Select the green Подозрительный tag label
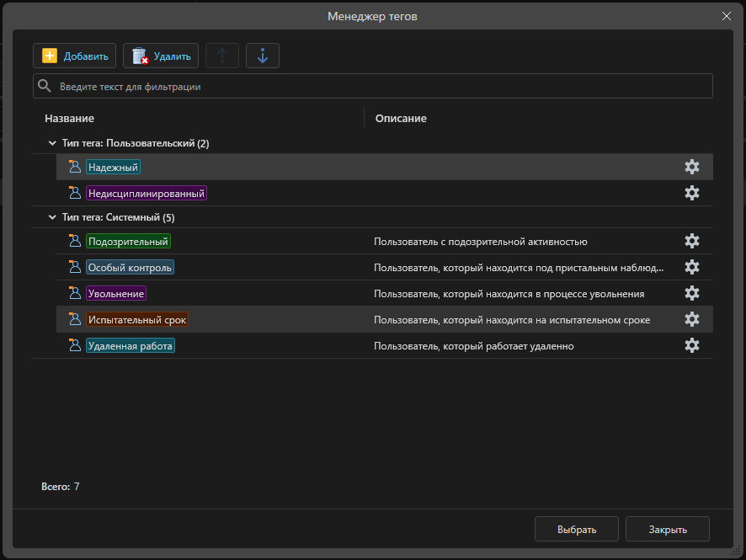The image size is (746, 560). coord(128,242)
